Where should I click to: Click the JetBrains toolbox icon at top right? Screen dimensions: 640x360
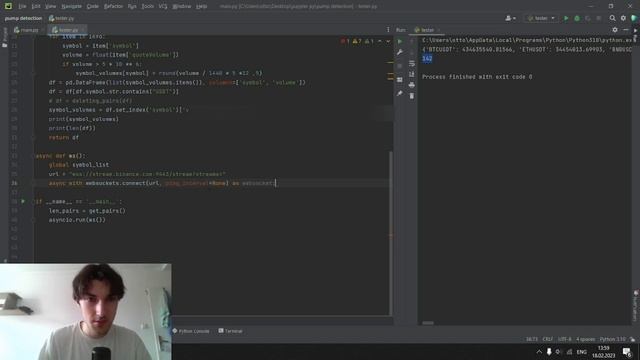(634, 18)
